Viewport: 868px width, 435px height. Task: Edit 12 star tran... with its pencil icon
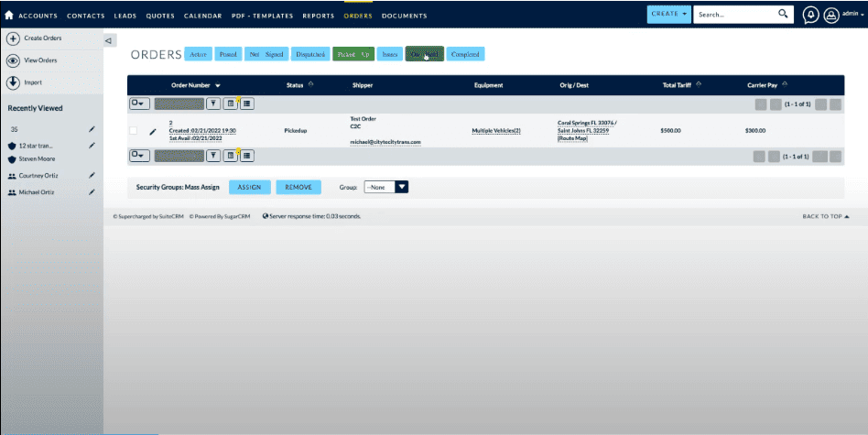[92, 146]
